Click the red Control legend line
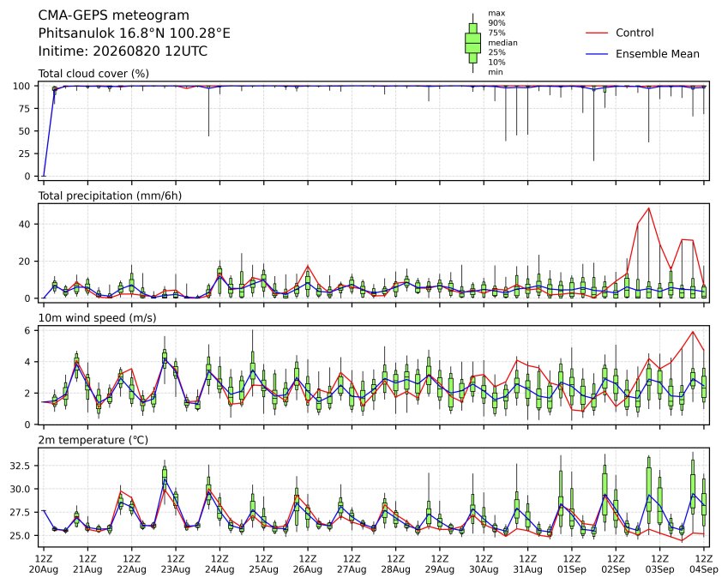This screenshot has width=728, height=584. pos(597,33)
